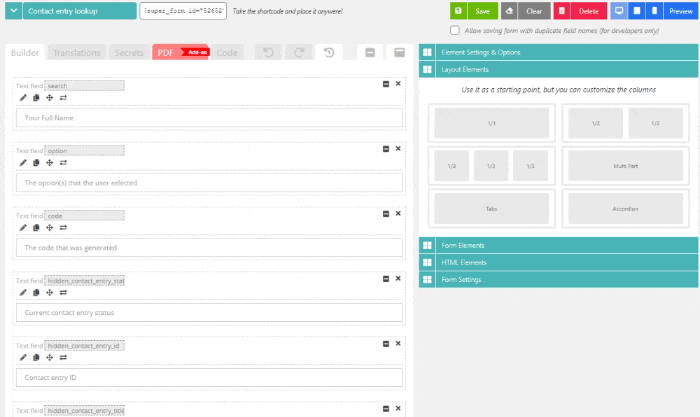The height and width of the screenshot is (417, 700).
Task: Expand the Form Settings panel
Action: click(x=558, y=279)
